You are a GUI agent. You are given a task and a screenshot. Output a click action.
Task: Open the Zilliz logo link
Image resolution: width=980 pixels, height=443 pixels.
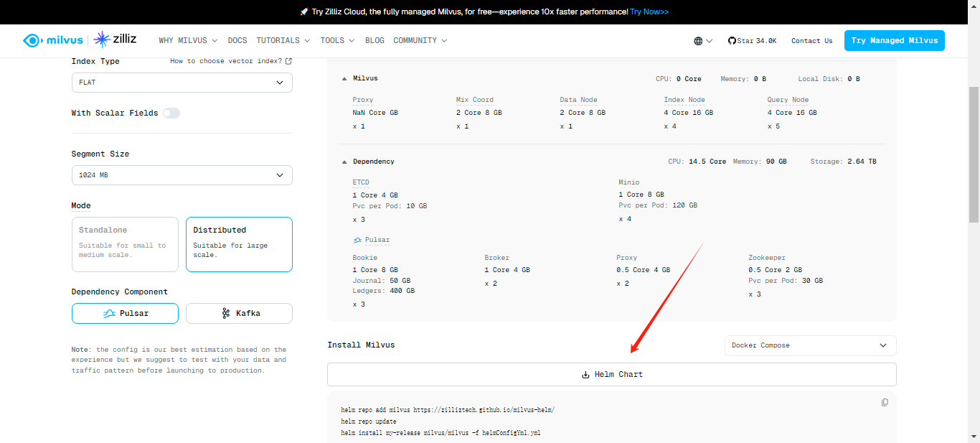click(x=115, y=40)
